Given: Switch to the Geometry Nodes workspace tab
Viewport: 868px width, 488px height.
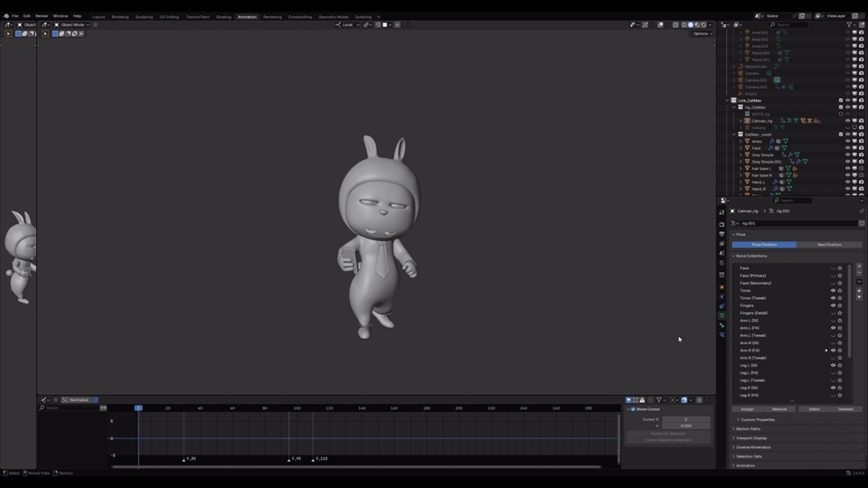Looking at the screenshot, I should tap(334, 17).
